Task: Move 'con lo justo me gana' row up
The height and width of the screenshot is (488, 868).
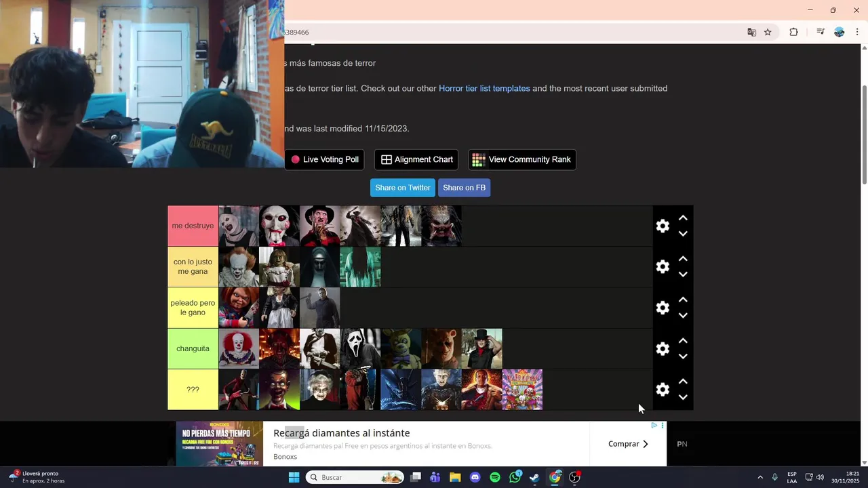Action: click(x=683, y=259)
